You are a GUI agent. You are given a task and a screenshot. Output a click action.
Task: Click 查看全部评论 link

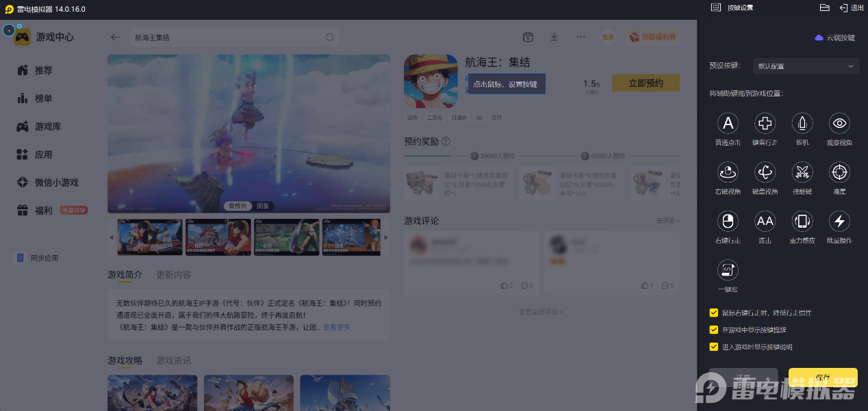[541, 312]
